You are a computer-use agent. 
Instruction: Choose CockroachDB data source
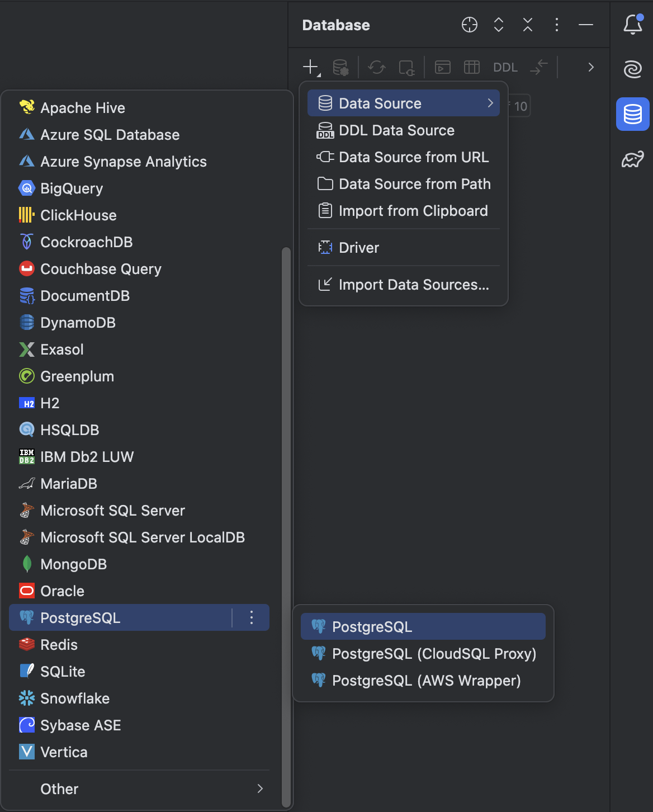[x=139, y=242]
